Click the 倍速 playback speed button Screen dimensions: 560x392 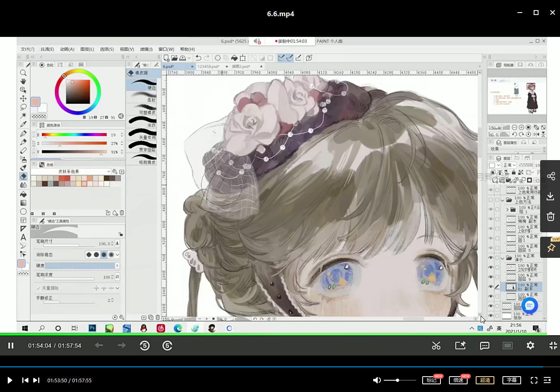(x=458, y=380)
